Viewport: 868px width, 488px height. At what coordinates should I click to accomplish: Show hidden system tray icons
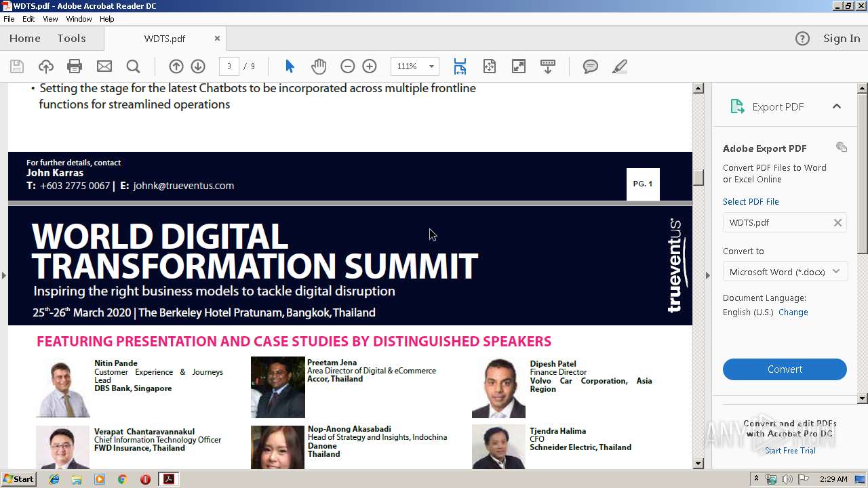coord(757,479)
